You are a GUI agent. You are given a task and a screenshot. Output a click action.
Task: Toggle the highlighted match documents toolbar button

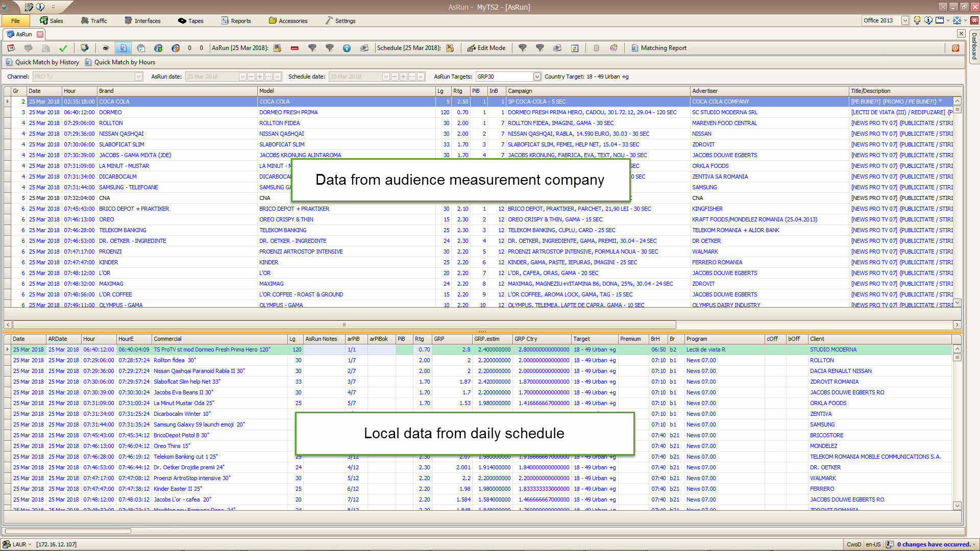pos(123,48)
